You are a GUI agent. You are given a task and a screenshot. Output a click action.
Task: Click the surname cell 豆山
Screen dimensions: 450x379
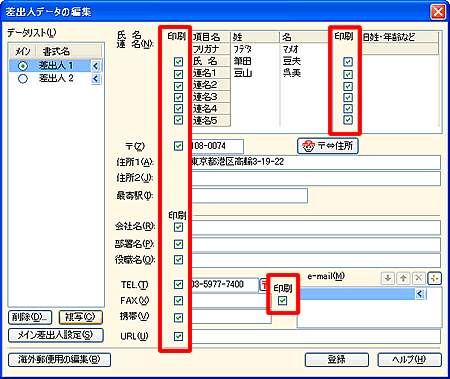click(x=255, y=73)
